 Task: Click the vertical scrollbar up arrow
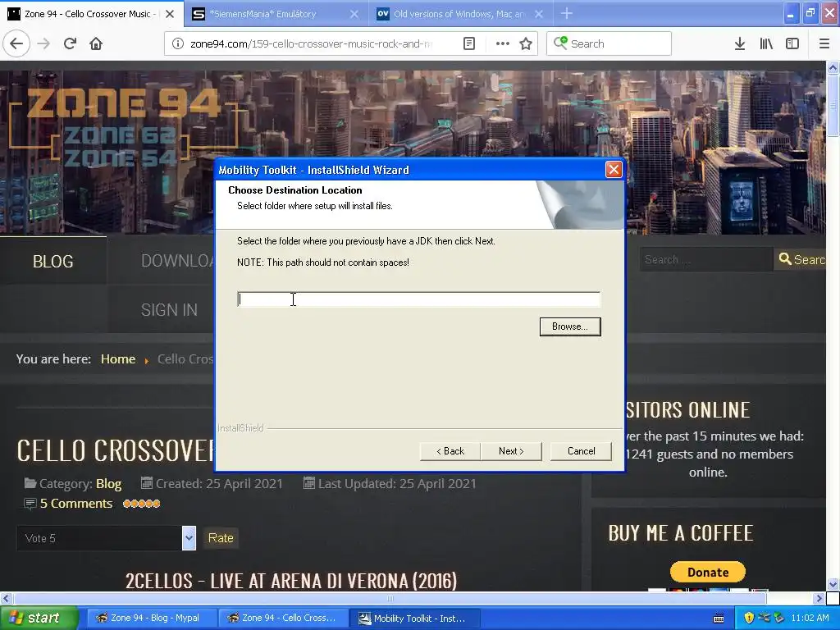pyautogui.click(x=833, y=67)
